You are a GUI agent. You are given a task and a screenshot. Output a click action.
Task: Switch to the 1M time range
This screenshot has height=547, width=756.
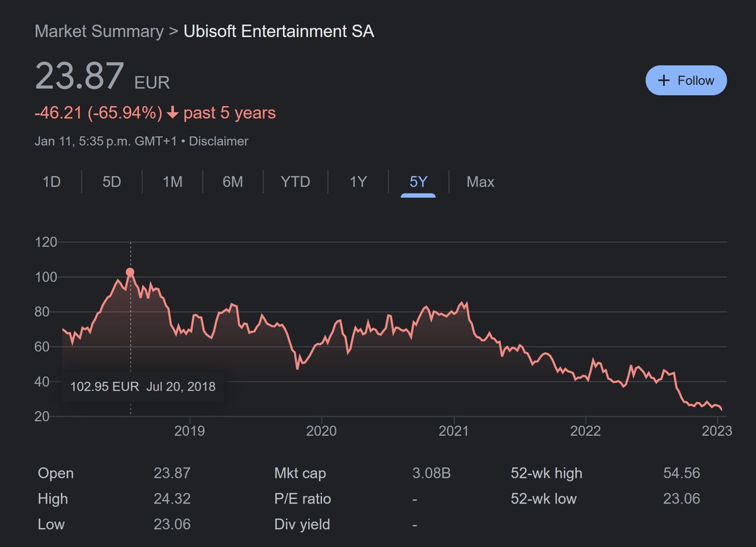point(172,181)
